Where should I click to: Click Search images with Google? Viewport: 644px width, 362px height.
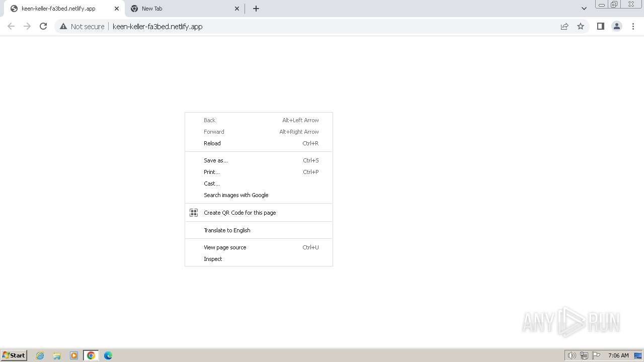259,195
